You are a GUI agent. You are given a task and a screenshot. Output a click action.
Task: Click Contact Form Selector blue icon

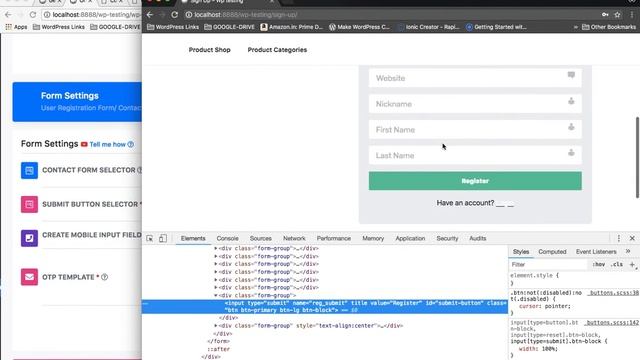tap(29, 170)
